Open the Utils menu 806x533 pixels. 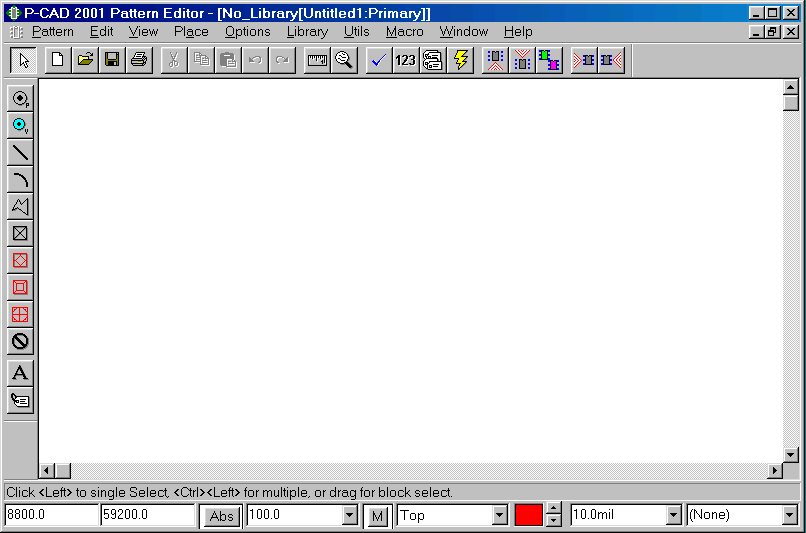(356, 32)
